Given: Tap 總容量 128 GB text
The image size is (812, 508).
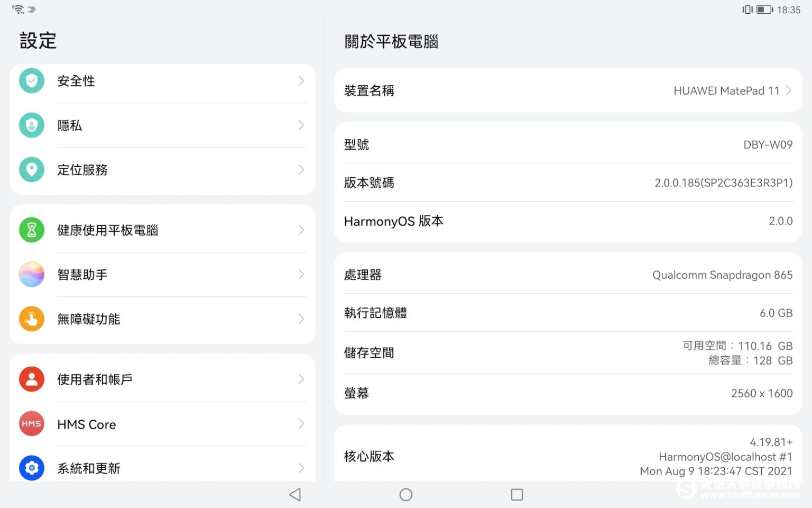Looking at the screenshot, I should pos(751,360).
